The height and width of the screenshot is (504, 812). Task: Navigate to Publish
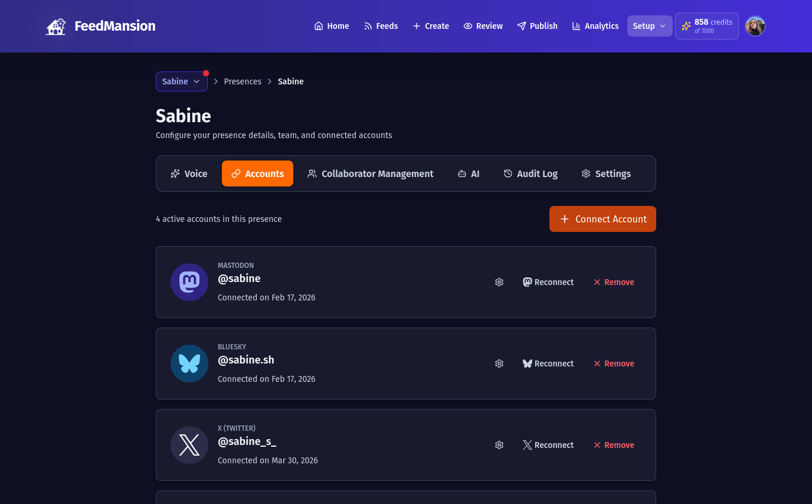537,26
